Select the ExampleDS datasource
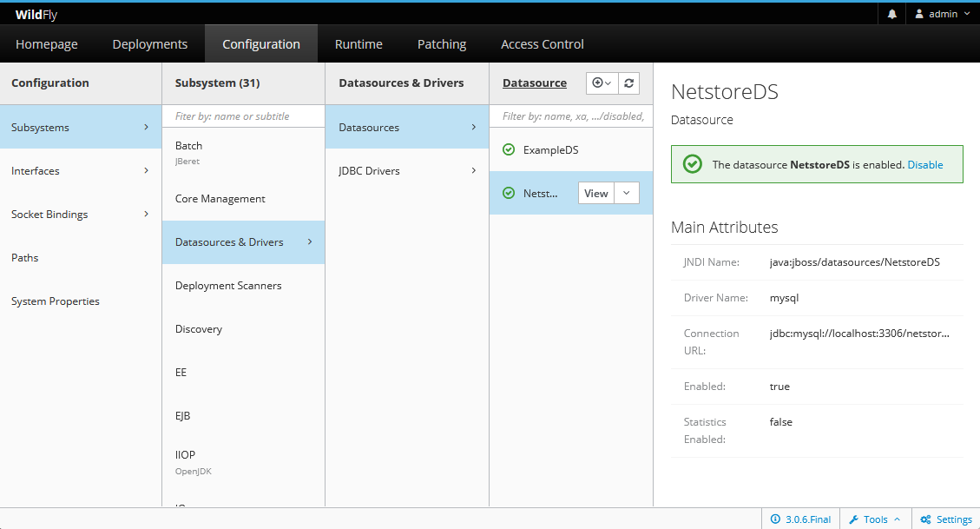Viewport: 980px width, 529px height. point(571,150)
